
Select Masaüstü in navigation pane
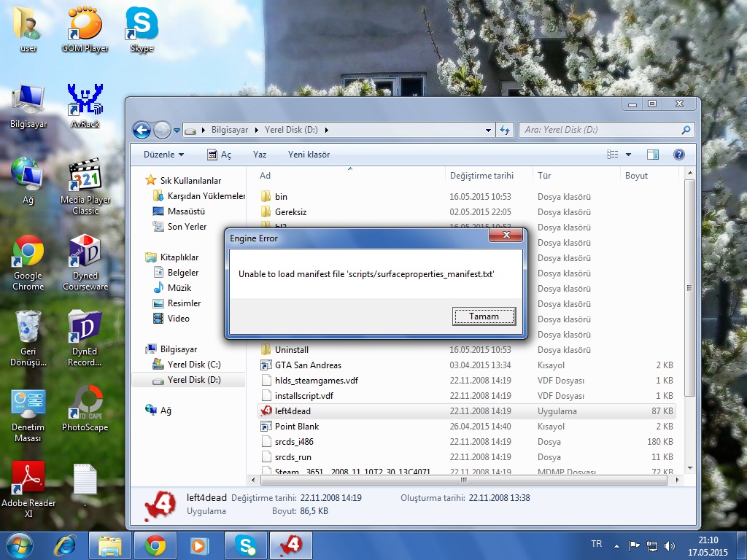click(x=186, y=211)
